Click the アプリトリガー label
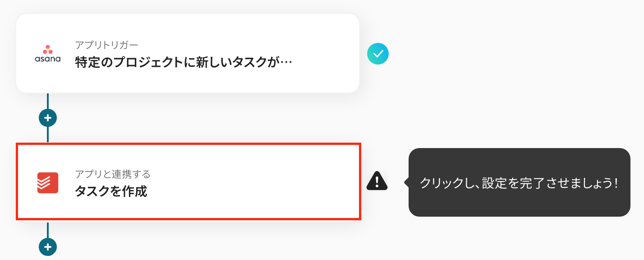The width and height of the screenshot is (644, 260). [106, 45]
